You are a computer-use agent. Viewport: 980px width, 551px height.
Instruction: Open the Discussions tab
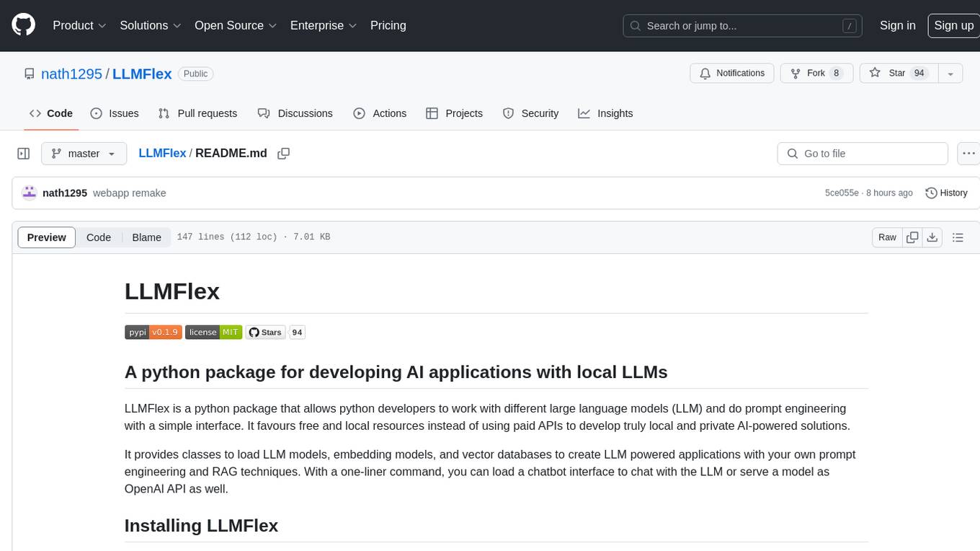click(x=295, y=113)
